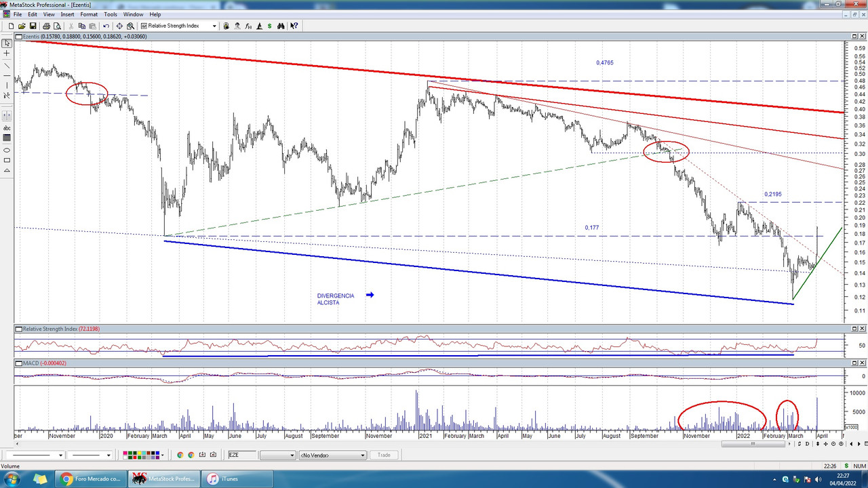Click the 0.4765 price label
This screenshot has width=868, height=488.
click(605, 62)
